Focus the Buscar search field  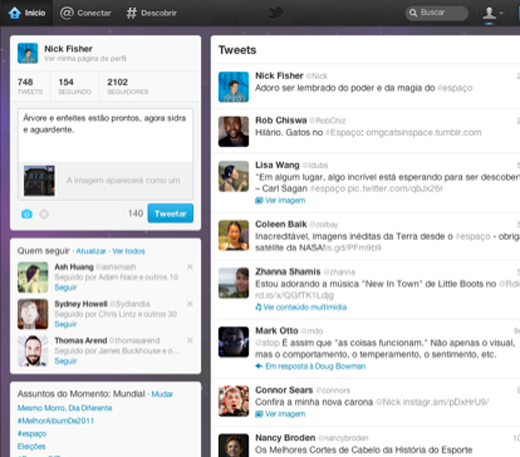coord(437,13)
